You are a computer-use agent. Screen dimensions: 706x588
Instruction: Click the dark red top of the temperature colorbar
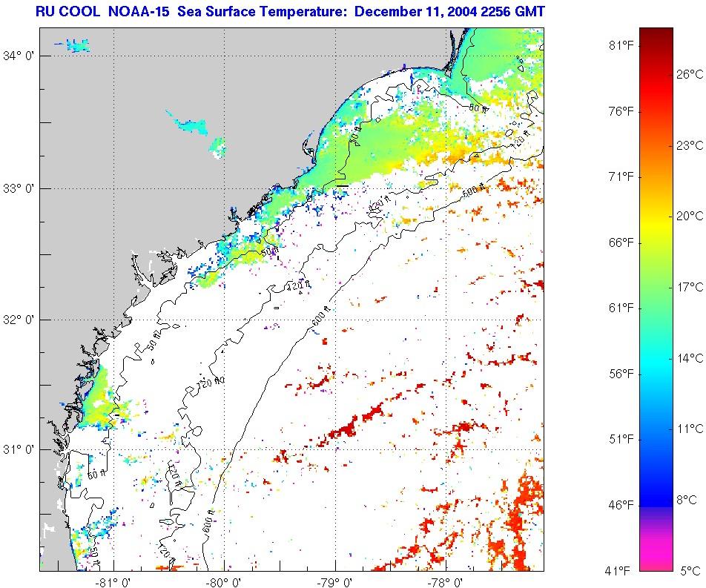pyautogui.click(x=656, y=36)
